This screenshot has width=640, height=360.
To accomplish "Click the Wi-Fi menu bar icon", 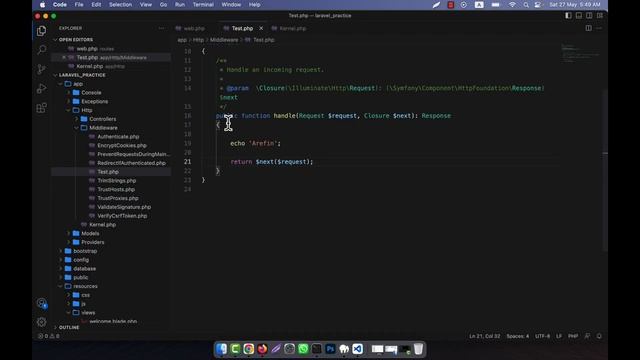I will pos(512,5).
